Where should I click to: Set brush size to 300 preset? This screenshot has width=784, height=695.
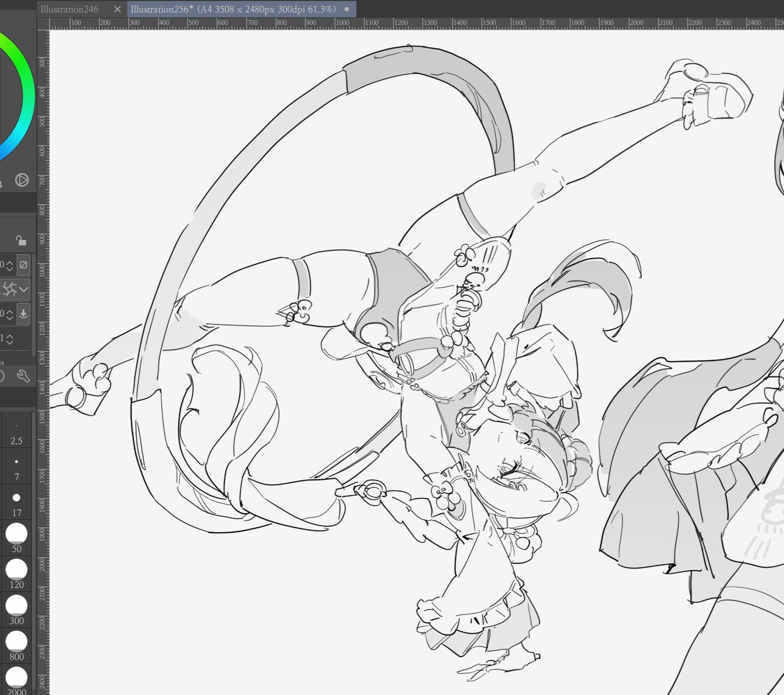16,610
